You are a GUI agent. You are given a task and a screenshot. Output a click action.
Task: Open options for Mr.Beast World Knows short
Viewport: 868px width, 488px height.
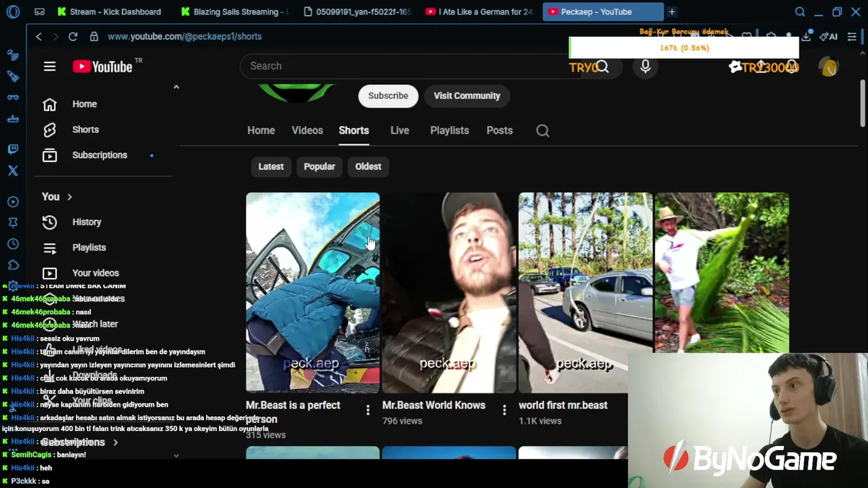(x=504, y=410)
